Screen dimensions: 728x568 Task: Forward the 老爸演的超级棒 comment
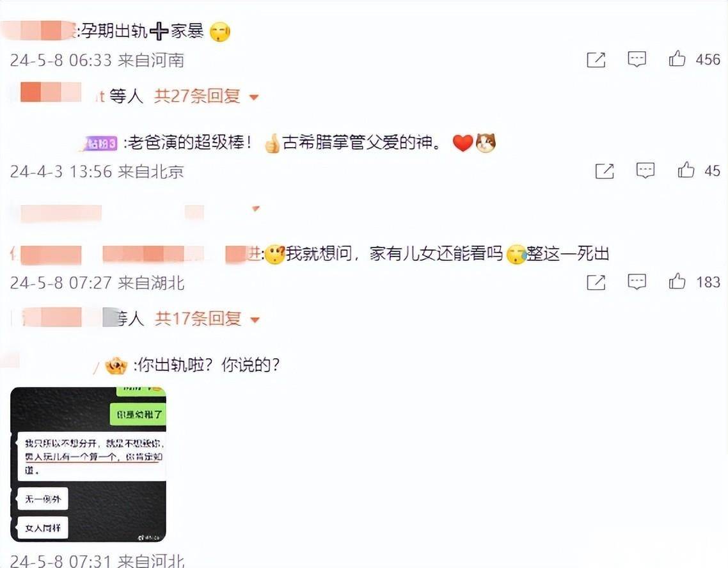[605, 171]
